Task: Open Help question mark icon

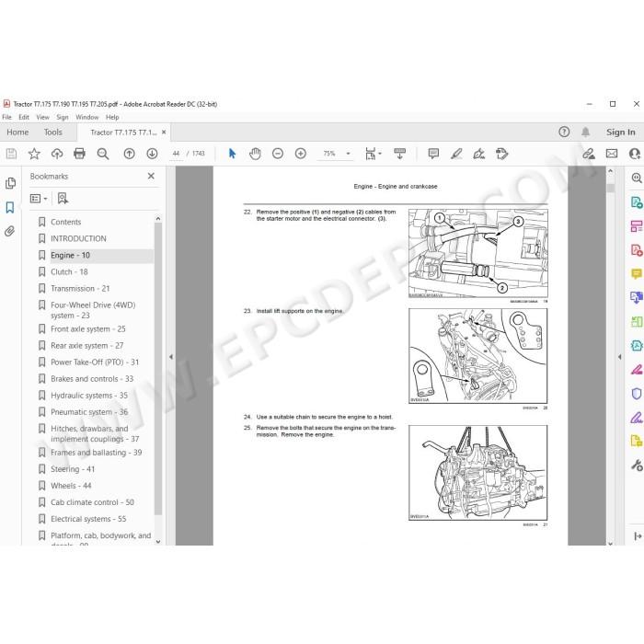Action: 564,132
